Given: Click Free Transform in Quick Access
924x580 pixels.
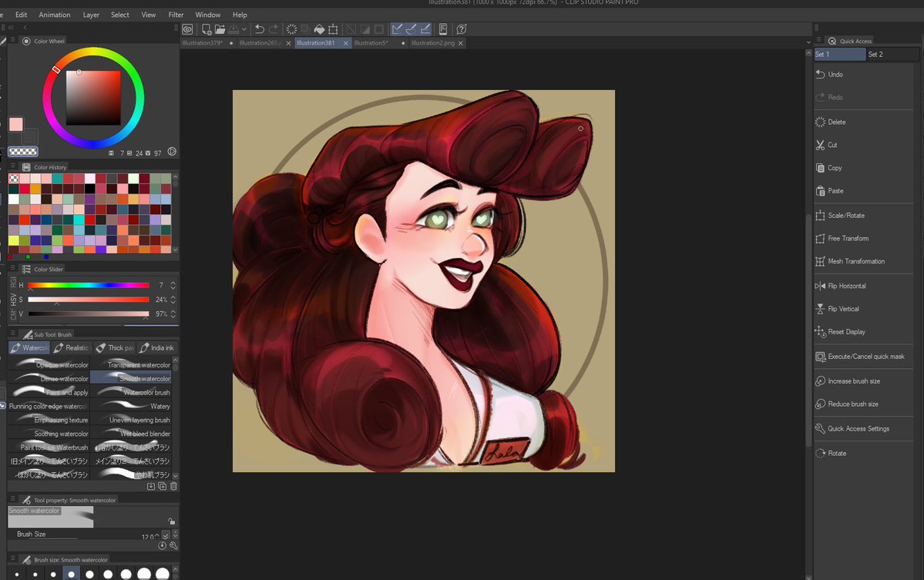Looking at the screenshot, I should tap(863, 239).
